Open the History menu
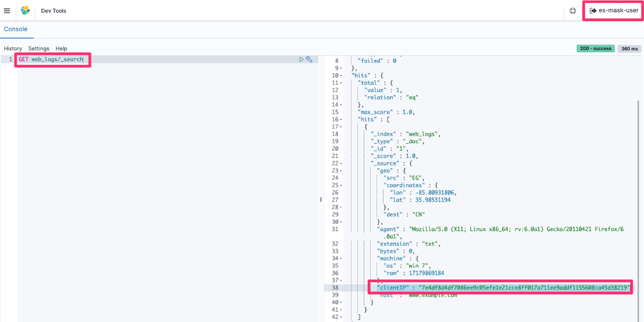The image size is (644, 322). 12,48
